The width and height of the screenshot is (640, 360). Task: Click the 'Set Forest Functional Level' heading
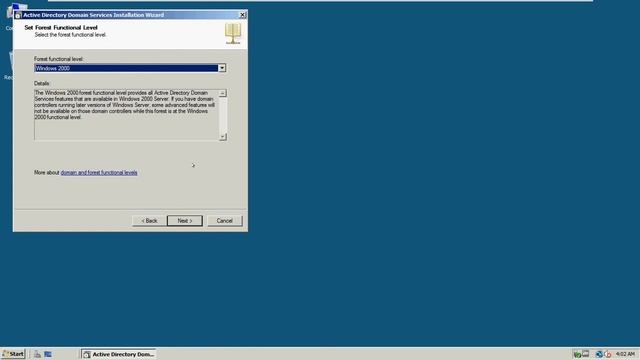tap(61, 28)
